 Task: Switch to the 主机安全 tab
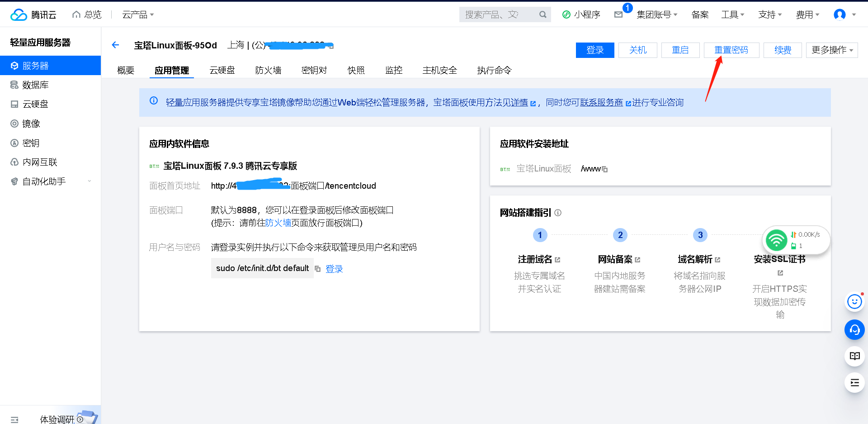(x=440, y=70)
